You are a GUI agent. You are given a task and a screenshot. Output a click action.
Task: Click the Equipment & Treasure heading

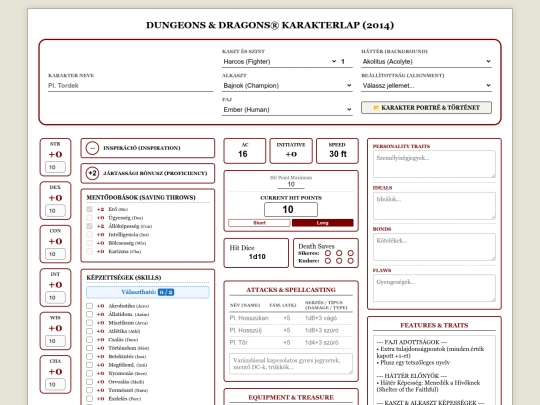click(x=291, y=397)
